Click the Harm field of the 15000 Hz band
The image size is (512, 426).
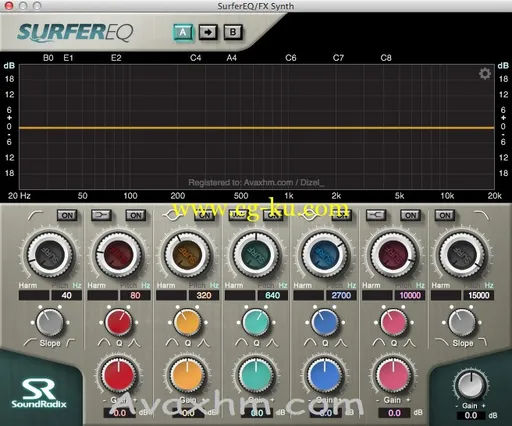click(x=446, y=295)
